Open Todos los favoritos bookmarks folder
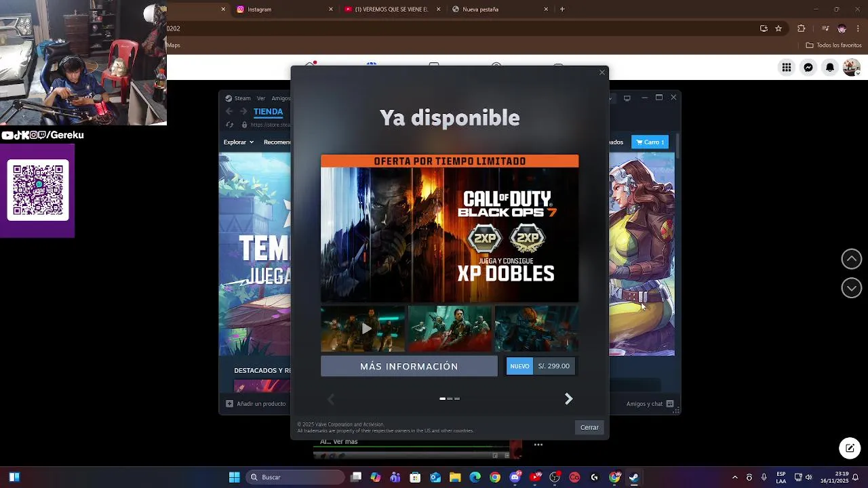This screenshot has height=488, width=868. tap(834, 45)
